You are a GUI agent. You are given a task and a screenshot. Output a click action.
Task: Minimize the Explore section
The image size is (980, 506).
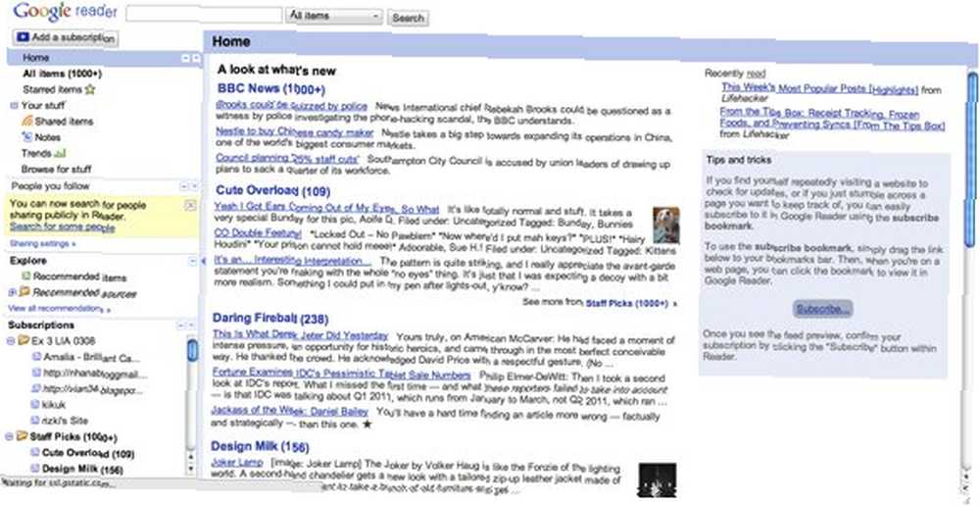click(192, 261)
